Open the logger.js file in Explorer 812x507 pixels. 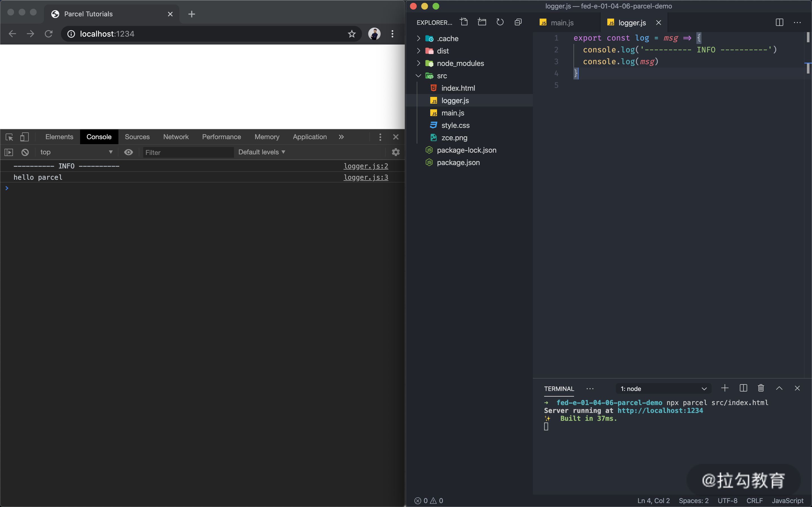tap(455, 100)
